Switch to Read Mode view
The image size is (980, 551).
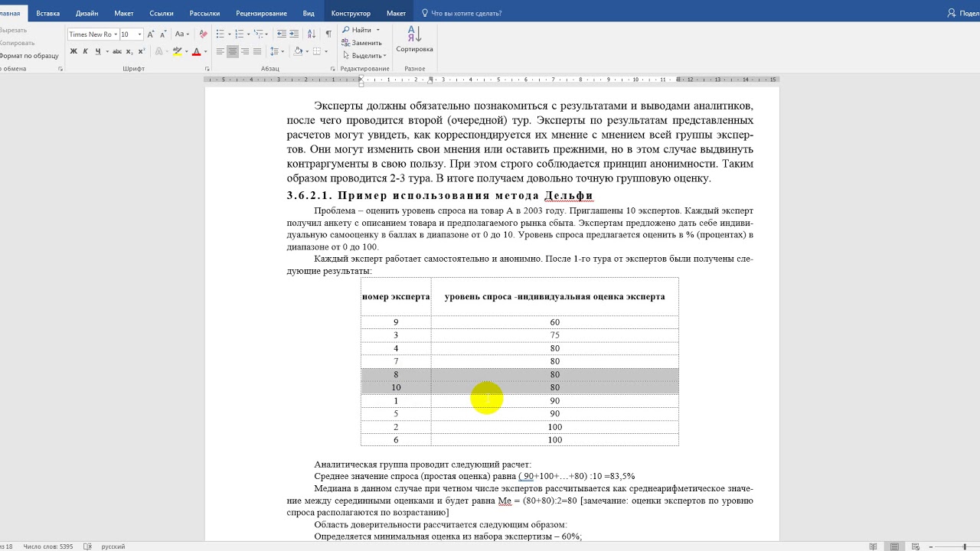click(x=874, y=546)
